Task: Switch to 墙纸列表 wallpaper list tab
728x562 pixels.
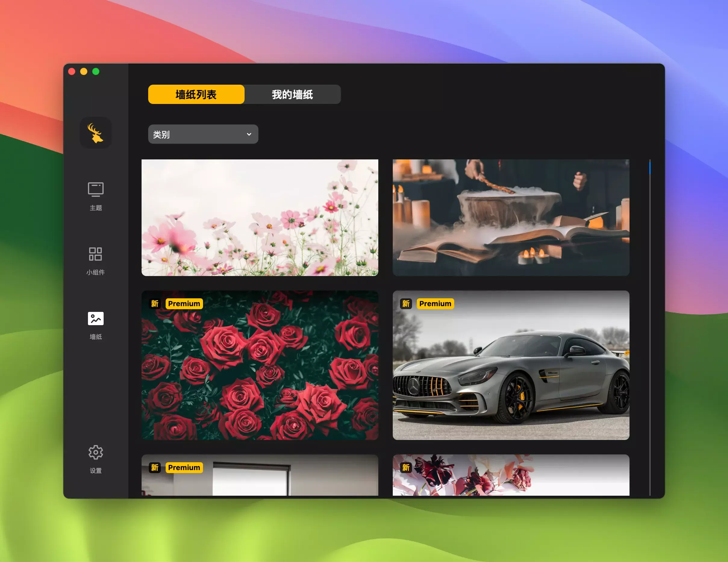Action: [x=196, y=94]
